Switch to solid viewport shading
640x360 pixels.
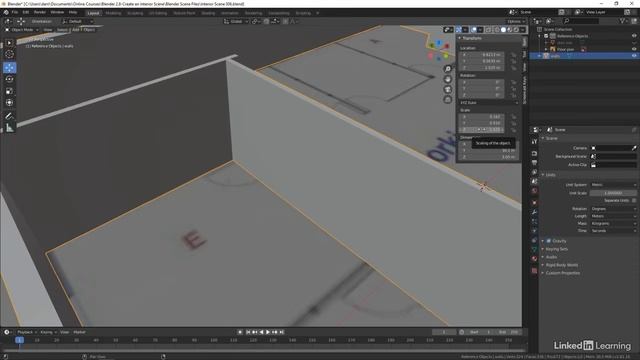[x=503, y=30]
